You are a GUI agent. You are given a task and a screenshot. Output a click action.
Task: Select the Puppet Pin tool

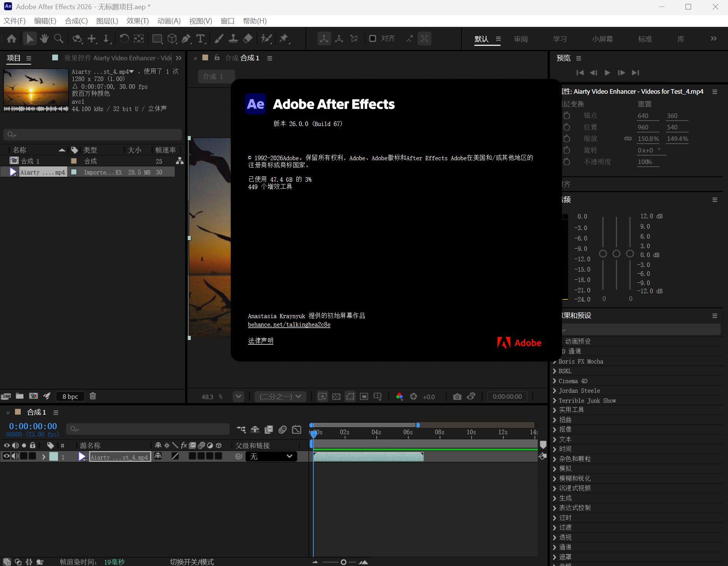284,38
